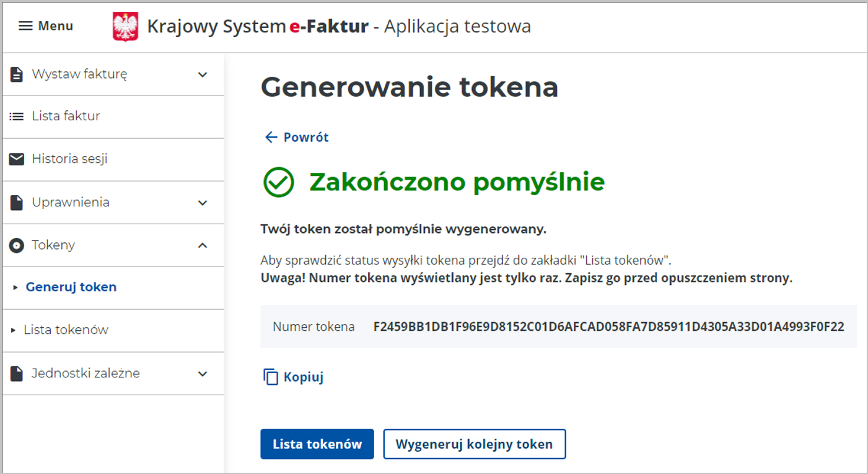Click the Jednostki zależne document icon

17,373
